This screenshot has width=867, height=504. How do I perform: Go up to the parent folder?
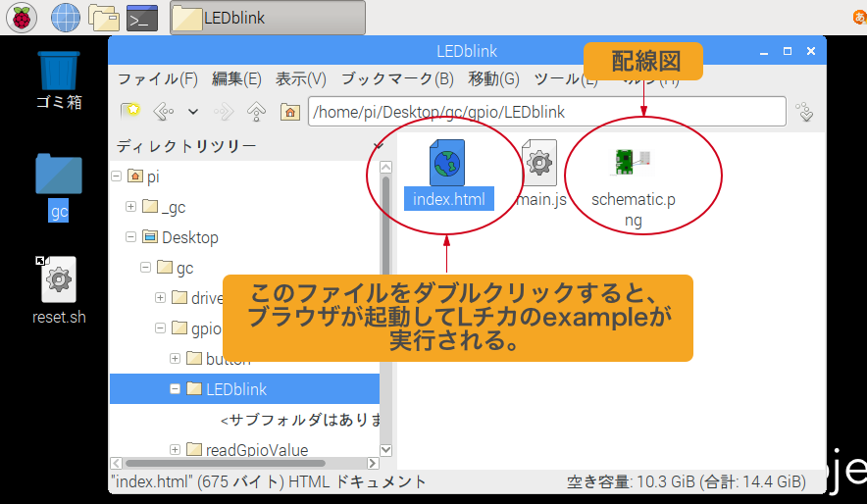(x=257, y=112)
